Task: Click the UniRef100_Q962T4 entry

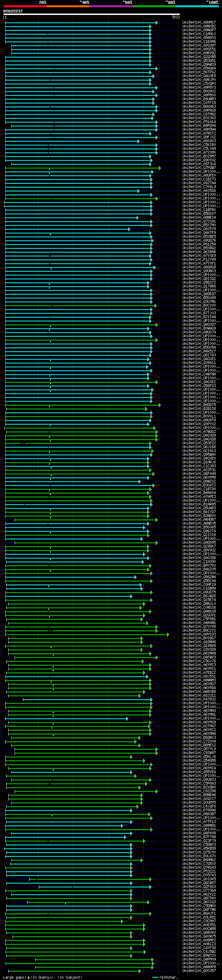Action: [199, 531]
